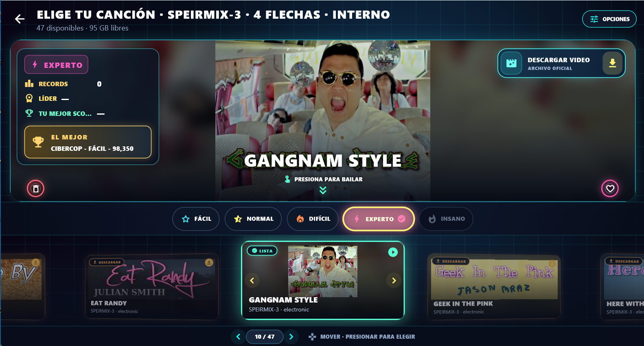Click the RECORDS bar chart icon
The width and height of the screenshot is (644, 346).
(x=29, y=84)
